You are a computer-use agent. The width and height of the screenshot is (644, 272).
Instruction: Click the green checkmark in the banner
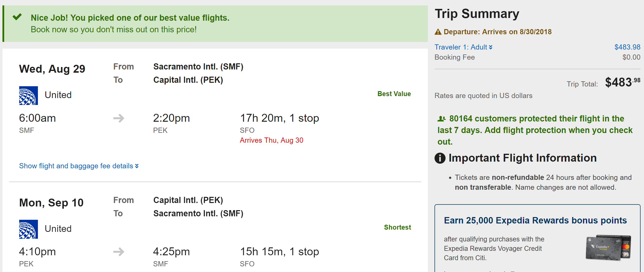[x=17, y=17]
